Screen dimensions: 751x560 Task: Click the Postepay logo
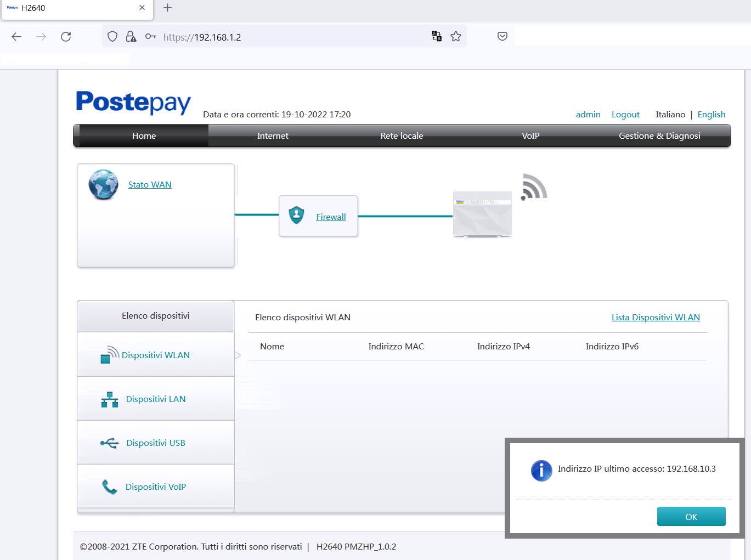point(133,103)
